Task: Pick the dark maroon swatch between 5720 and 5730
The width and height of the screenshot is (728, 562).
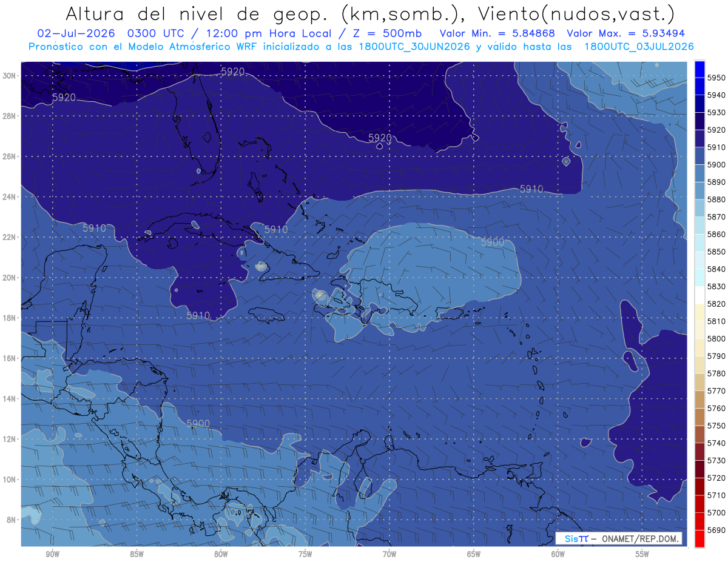Action: click(699, 469)
